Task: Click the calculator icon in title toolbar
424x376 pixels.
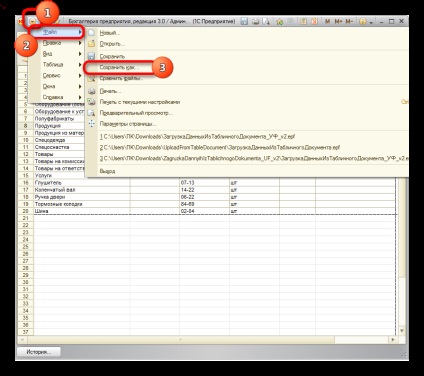Action: point(303,21)
